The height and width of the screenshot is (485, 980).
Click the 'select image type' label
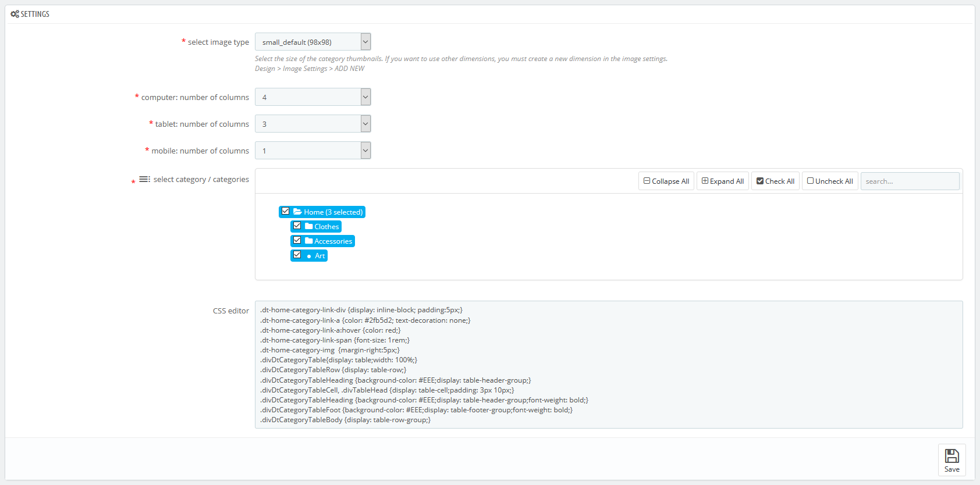tap(218, 42)
